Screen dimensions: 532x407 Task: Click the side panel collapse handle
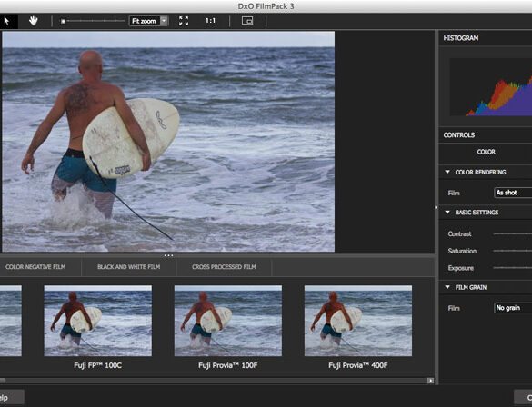click(437, 207)
